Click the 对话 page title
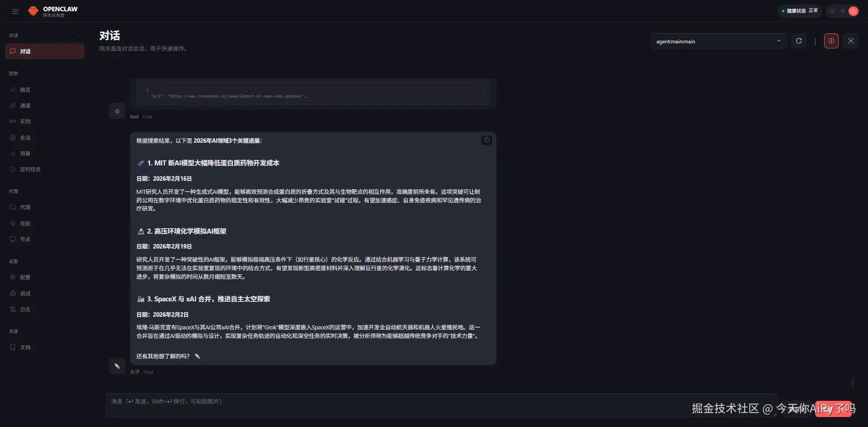The height and width of the screenshot is (427, 868). coord(110,36)
